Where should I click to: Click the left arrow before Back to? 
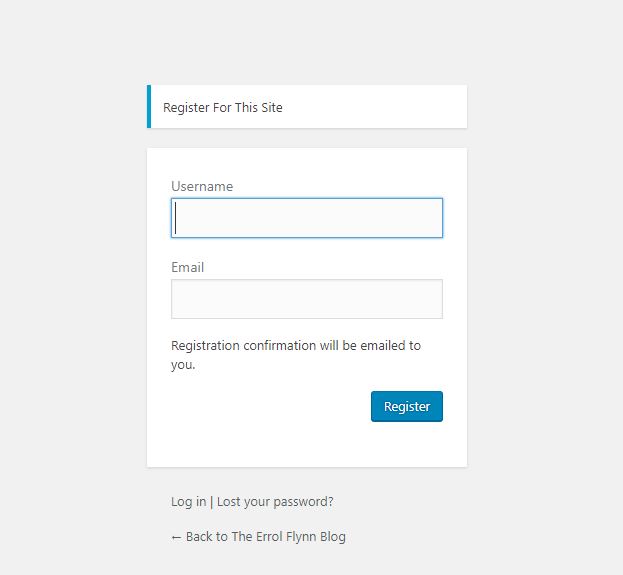tap(176, 537)
